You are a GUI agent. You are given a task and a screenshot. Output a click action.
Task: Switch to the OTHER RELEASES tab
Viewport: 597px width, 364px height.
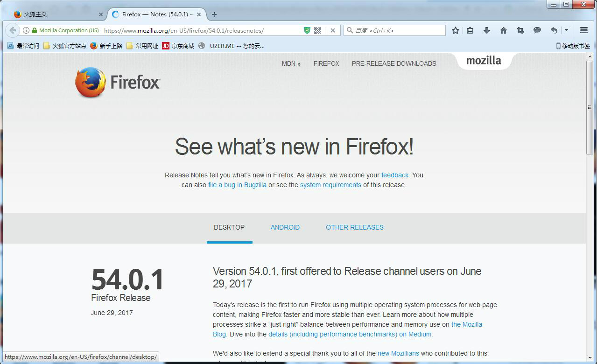coord(355,227)
